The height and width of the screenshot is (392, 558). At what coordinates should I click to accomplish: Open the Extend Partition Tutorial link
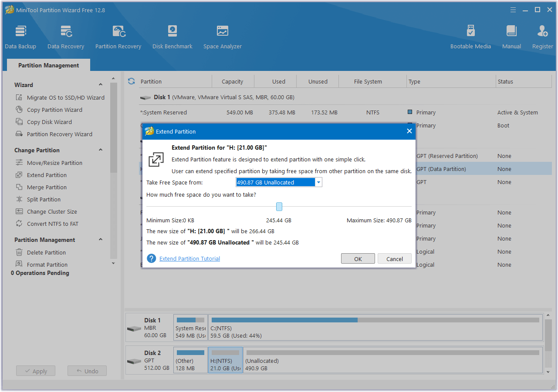(189, 259)
